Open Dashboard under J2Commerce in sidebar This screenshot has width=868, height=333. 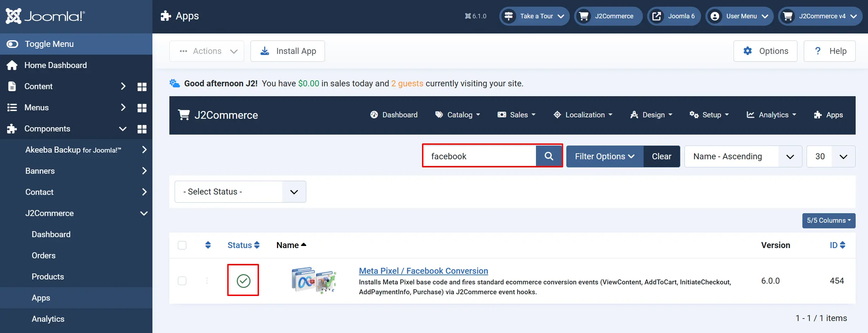(51, 234)
